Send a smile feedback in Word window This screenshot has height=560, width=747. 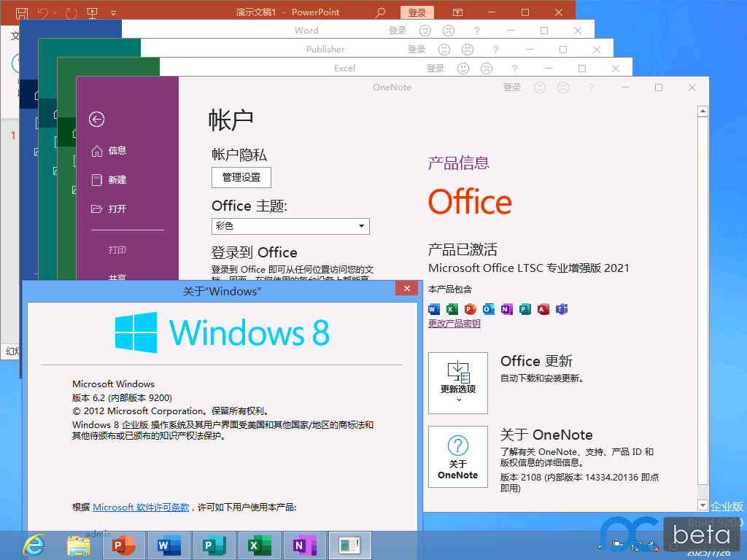(x=425, y=31)
